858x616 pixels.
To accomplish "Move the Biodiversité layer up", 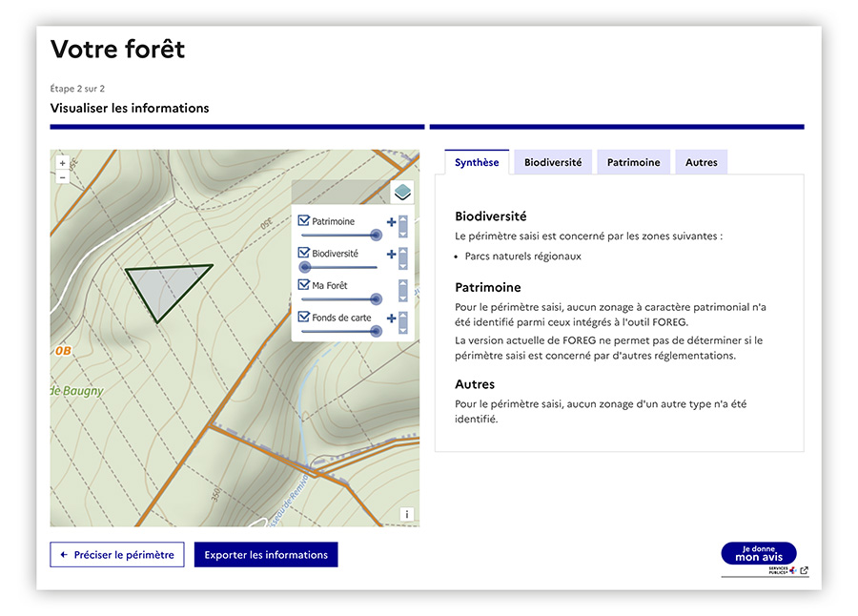I will coord(403,251).
